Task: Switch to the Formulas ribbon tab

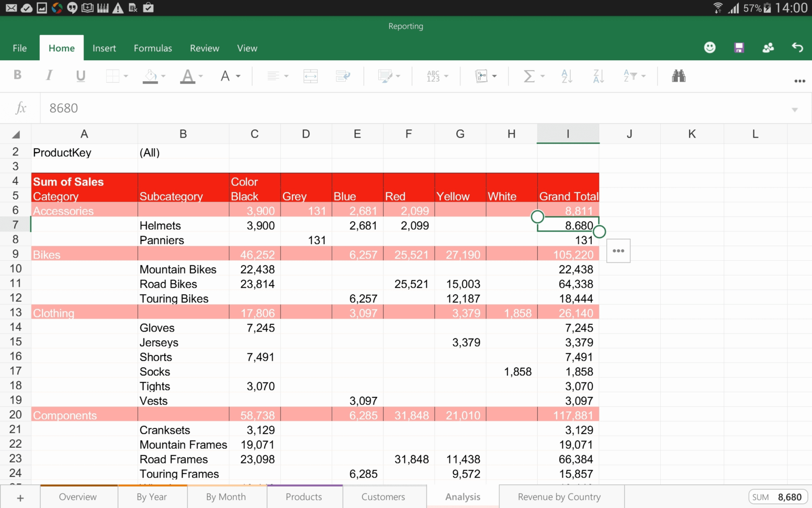Action: coord(153,48)
